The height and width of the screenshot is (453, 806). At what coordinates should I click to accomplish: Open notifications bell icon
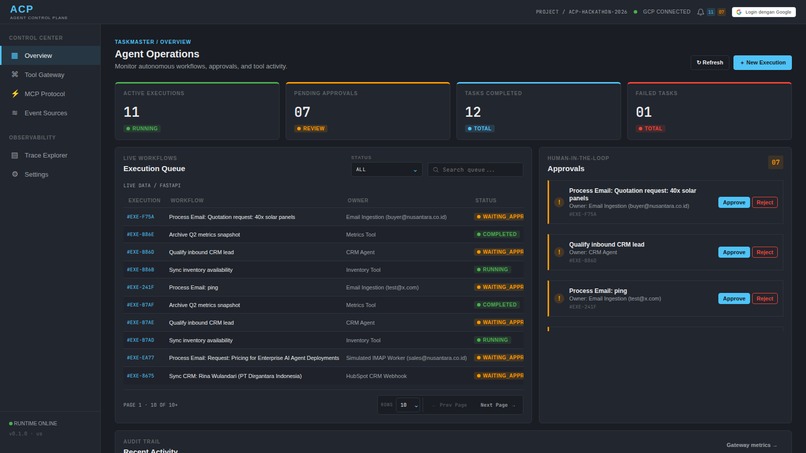pos(700,12)
